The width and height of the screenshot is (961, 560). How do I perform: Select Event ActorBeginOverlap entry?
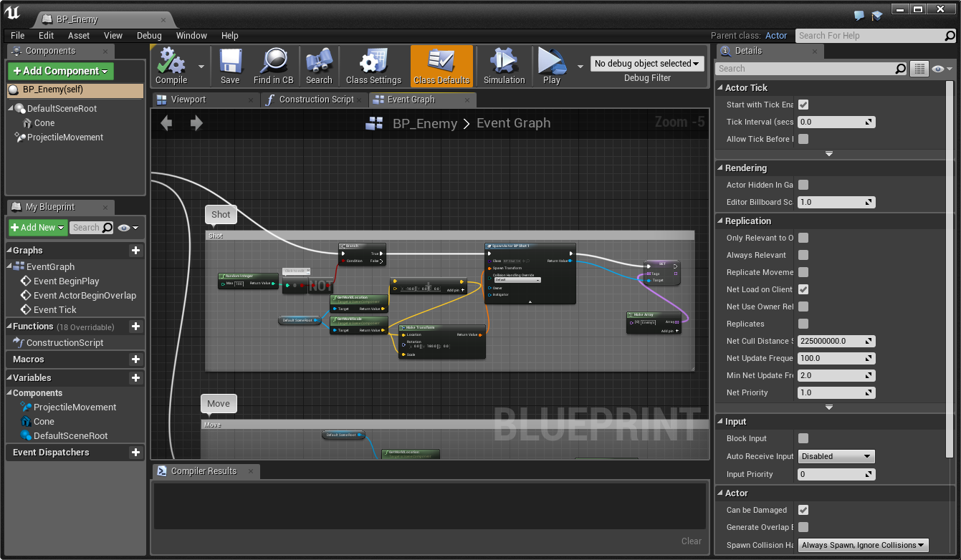pos(85,296)
